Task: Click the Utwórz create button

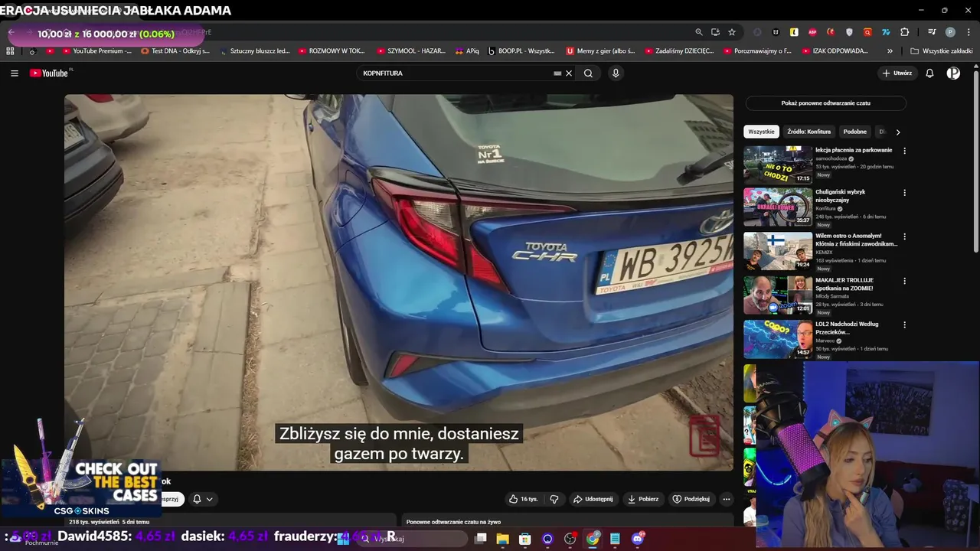Action: pyautogui.click(x=897, y=73)
